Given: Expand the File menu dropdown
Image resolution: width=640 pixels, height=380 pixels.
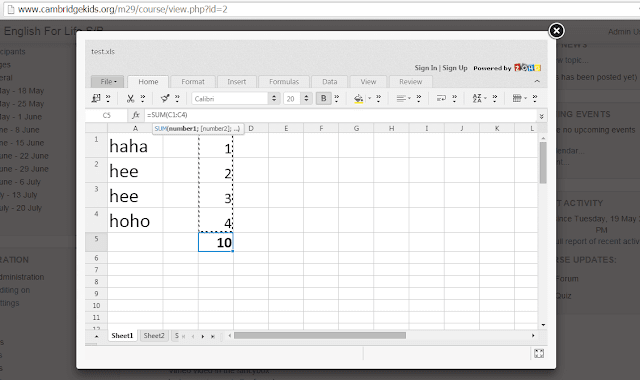Looking at the screenshot, I should [x=108, y=82].
